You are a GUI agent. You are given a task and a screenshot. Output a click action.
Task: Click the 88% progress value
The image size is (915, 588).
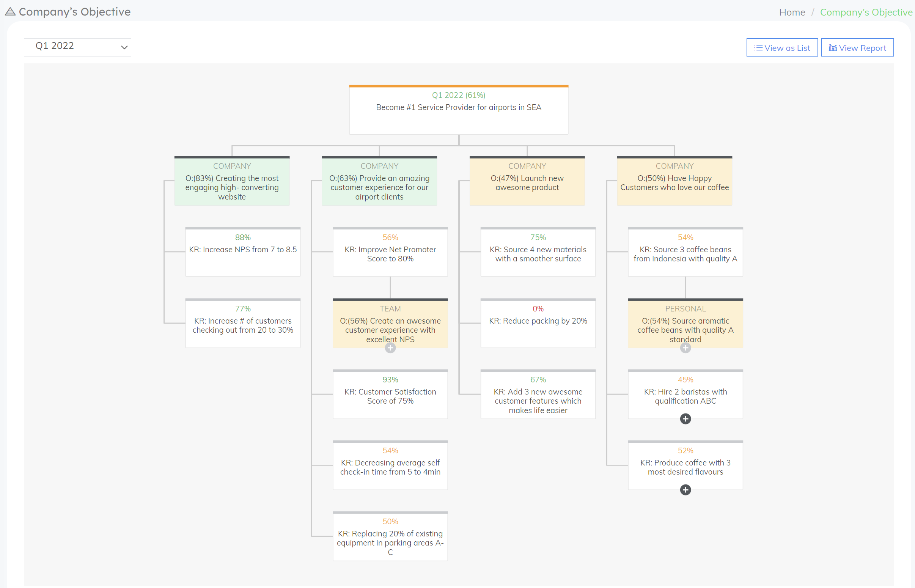click(x=243, y=237)
